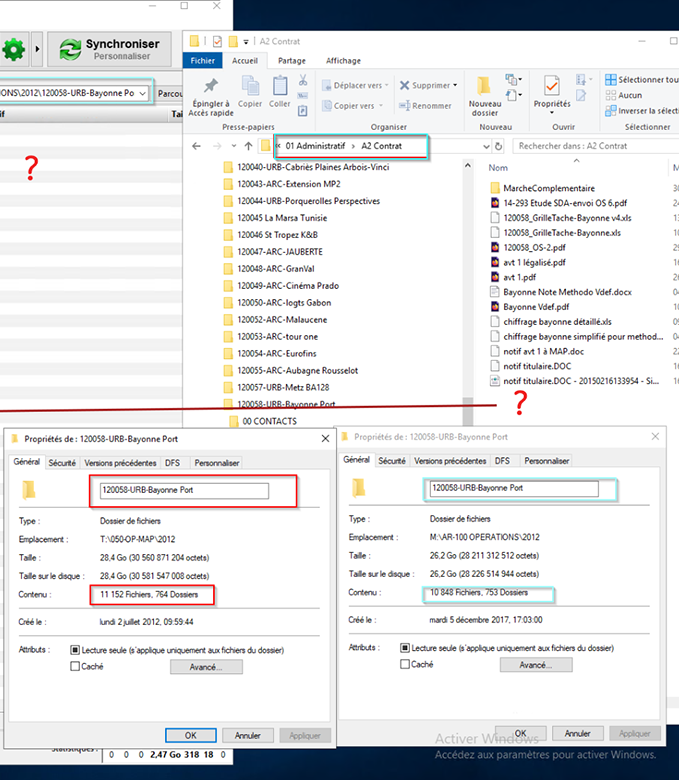Viewport: 679px width, 780px height.
Task: Sort files by the Nom column header
Action: click(498, 168)
